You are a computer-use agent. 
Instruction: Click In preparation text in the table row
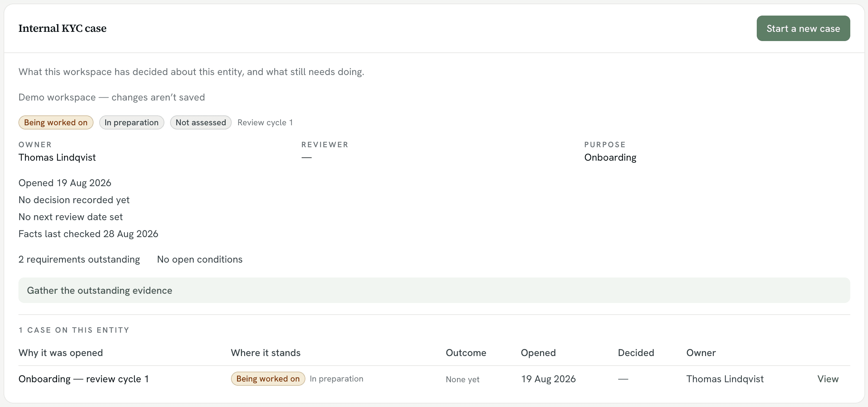[x=336, y=379]
